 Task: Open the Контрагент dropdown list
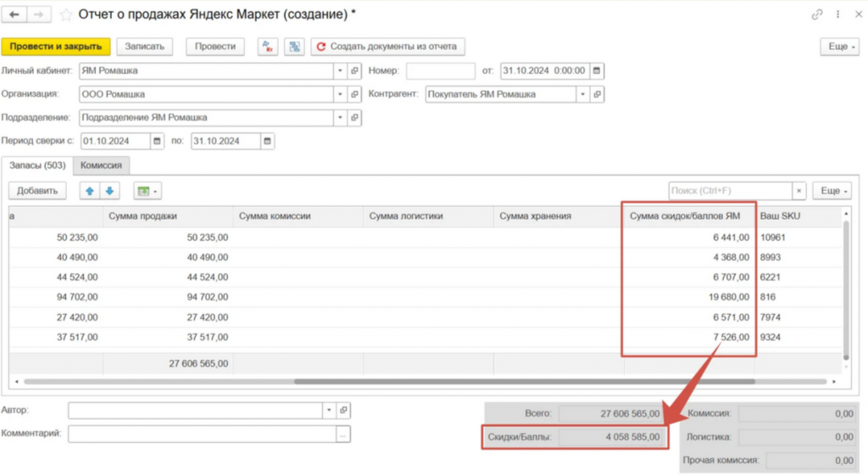pos(581,94)
